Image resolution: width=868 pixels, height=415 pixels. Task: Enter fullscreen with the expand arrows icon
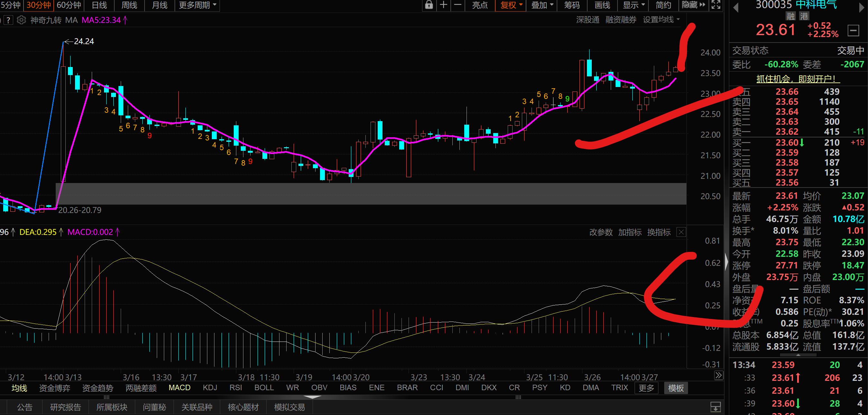(x=716, y=5)
